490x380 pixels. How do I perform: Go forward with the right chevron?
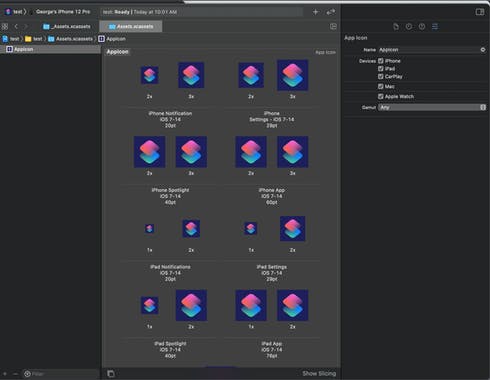click(26, 26)
